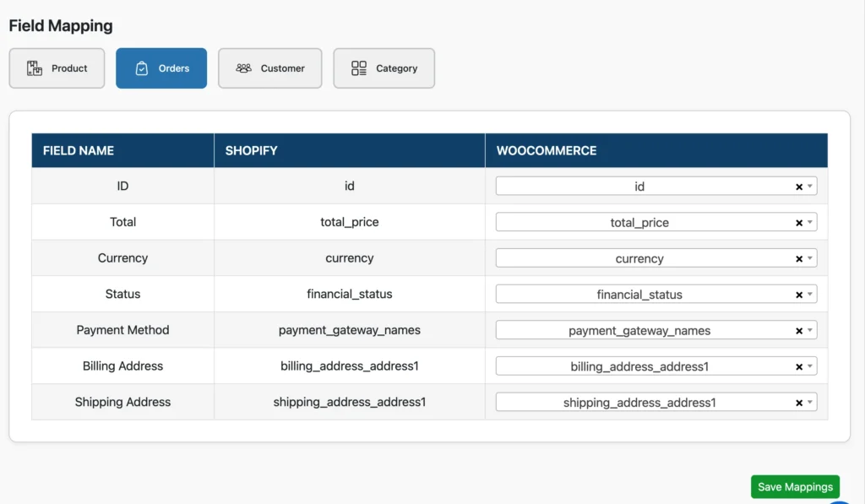The image size is (865, 504).
Task: Expand the billing_address_address1 dropdown
Action: pos(811,366)
